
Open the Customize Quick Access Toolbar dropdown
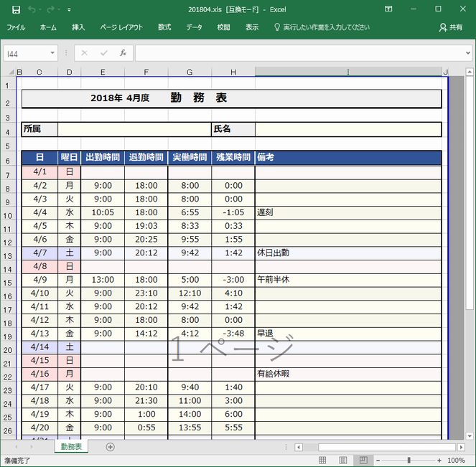point(69,10)
